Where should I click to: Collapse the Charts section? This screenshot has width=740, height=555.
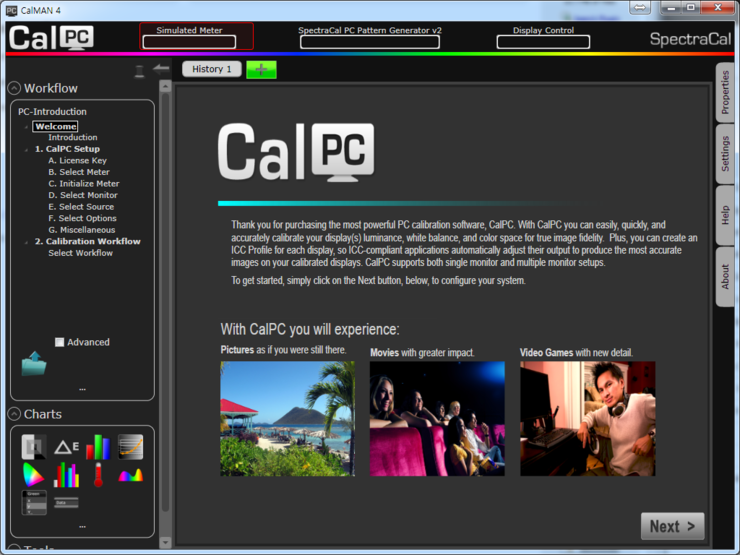(14, 414)
